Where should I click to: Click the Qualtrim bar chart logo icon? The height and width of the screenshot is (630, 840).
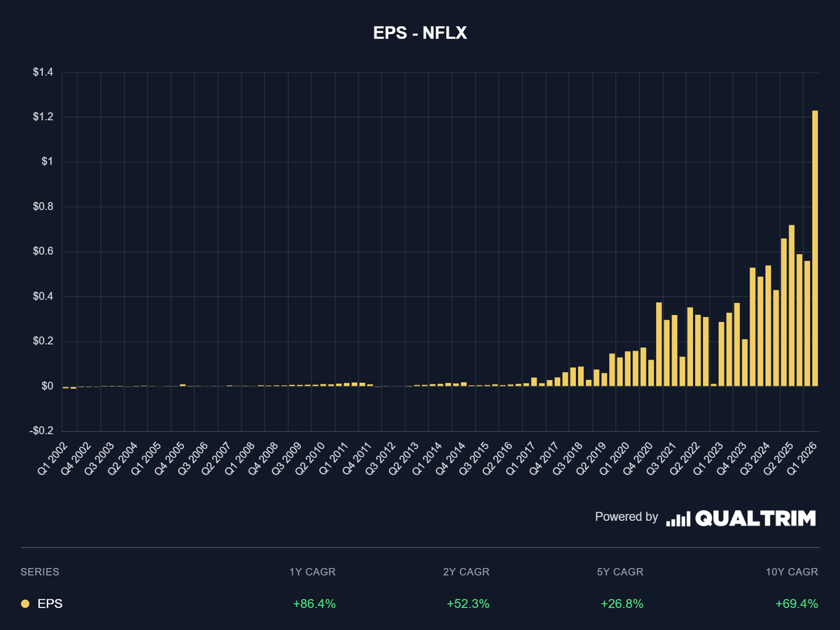click(x=678, y=519)
